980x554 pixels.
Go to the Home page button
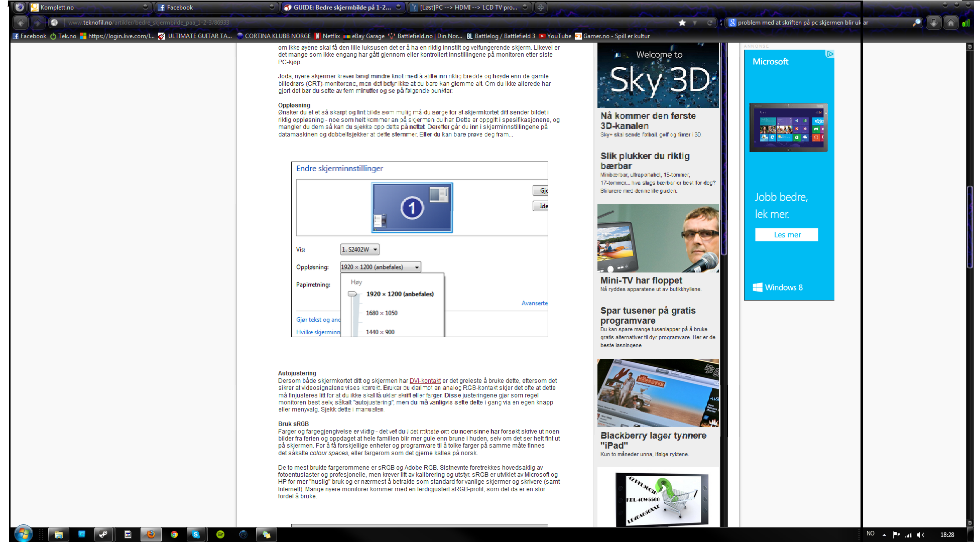(x=950, y=23)
